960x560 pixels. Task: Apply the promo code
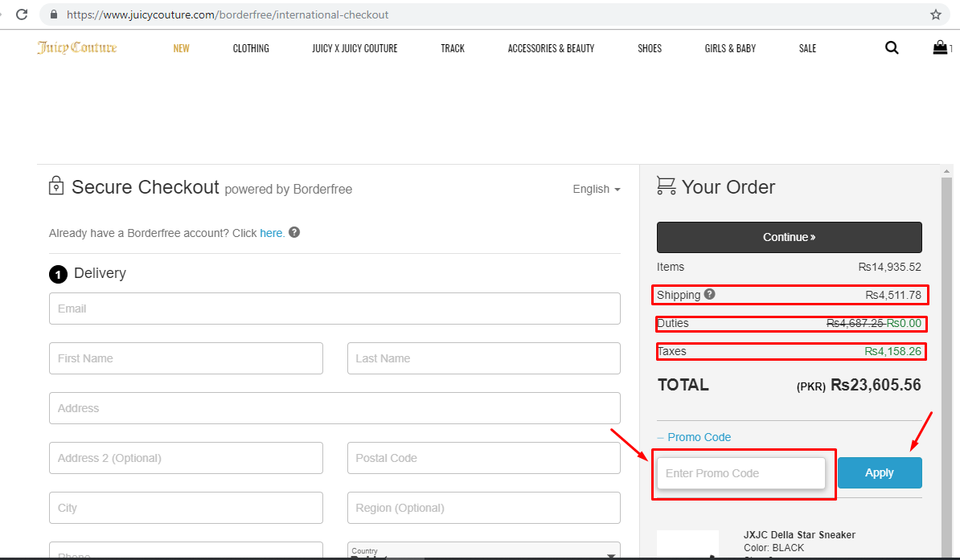pos(880,473)
